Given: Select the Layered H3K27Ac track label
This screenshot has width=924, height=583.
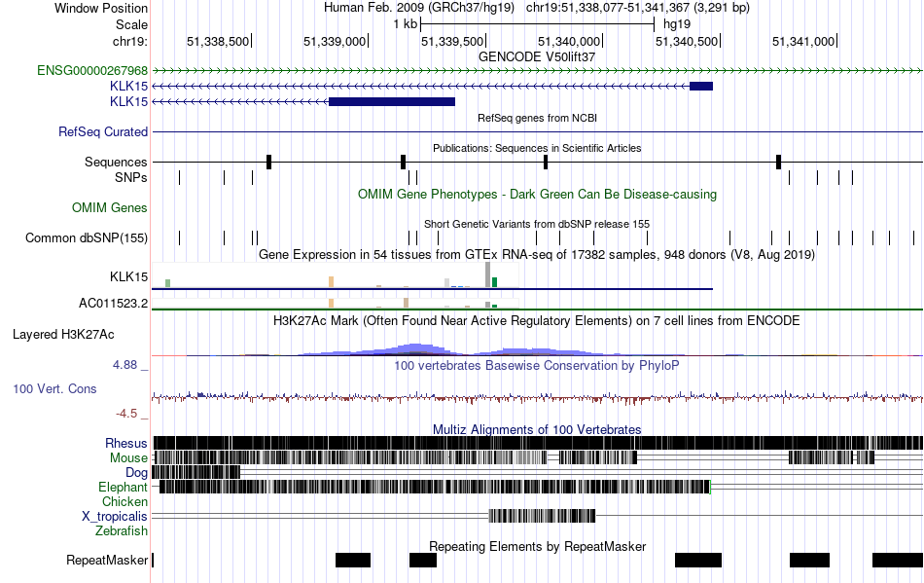Looking at the screenshot, I should pos(63,335).
